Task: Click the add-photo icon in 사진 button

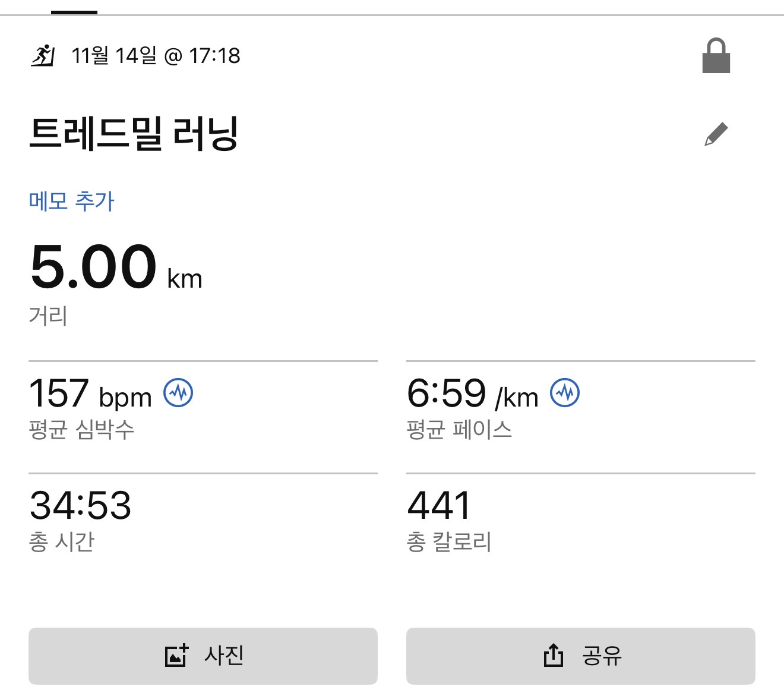Action: coord(176,656)
